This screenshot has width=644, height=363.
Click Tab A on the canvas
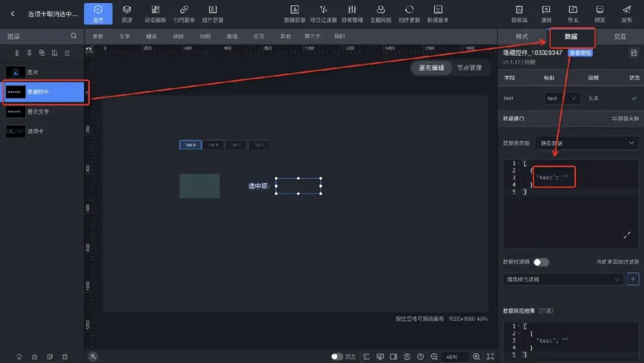click(191, 144)
